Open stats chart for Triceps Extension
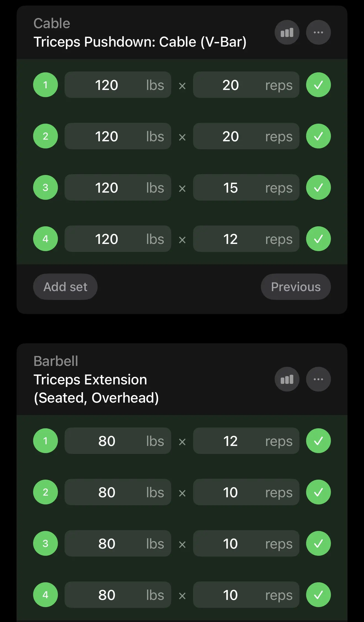 tap(287, 379)
